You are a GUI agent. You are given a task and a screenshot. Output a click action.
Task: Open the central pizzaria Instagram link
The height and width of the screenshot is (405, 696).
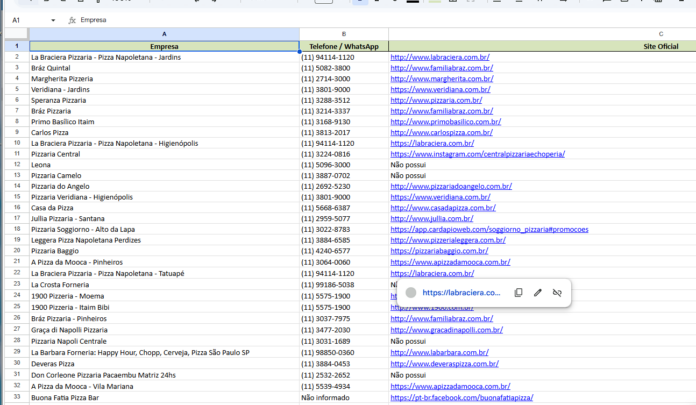tap(477, 154)
